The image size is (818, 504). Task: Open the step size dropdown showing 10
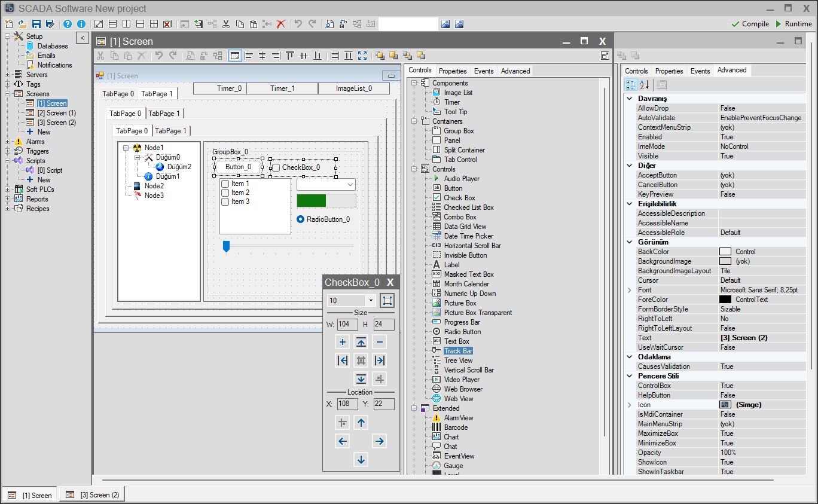tap(371, 301)
